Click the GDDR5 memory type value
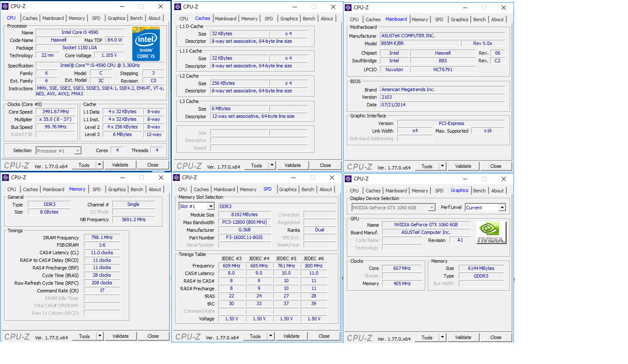Screen dimensions: 628x364 [x=481, y=276]
